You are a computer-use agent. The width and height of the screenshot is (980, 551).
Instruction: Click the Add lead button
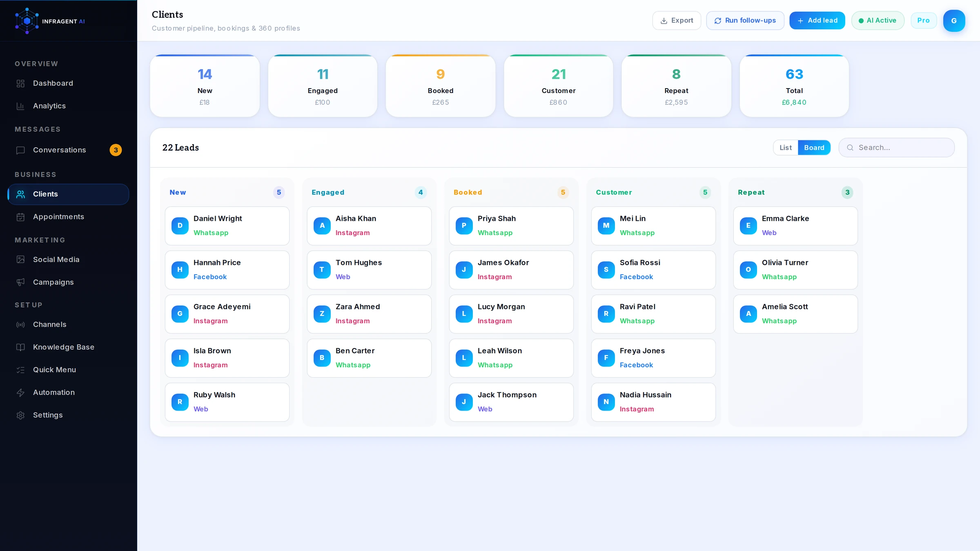[x=817, y=20]
